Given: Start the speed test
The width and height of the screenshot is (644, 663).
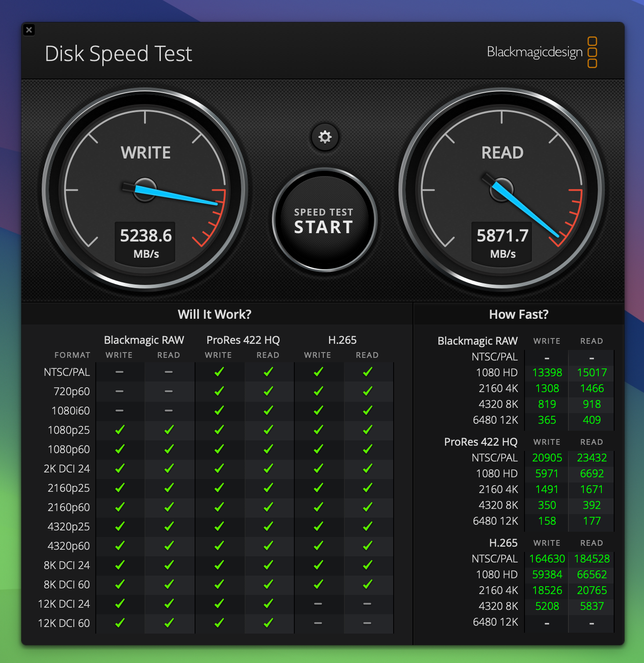Looking at the screenshot, I should [x=324, y=220].
